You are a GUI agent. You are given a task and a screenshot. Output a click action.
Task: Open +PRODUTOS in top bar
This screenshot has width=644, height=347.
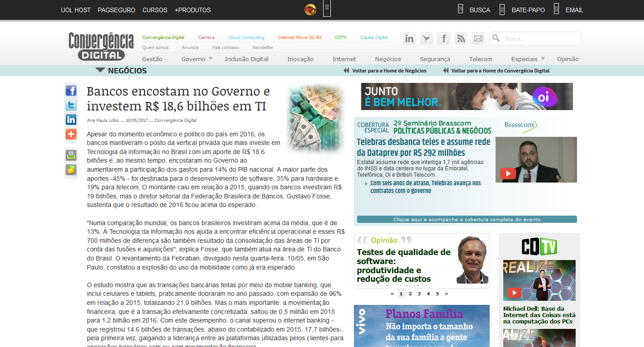click(x=193, y=10)
